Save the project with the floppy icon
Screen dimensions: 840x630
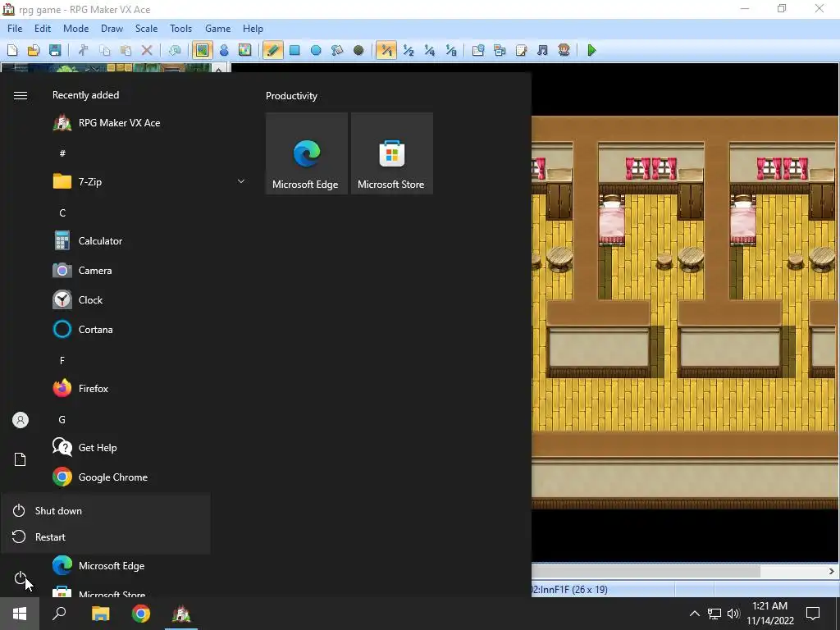tap(55, 50)
